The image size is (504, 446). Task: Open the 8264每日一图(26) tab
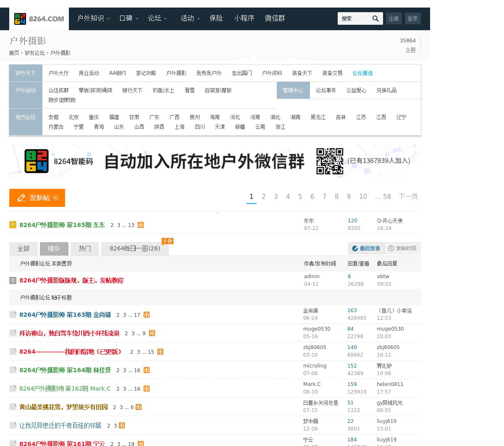pos(135,249)
